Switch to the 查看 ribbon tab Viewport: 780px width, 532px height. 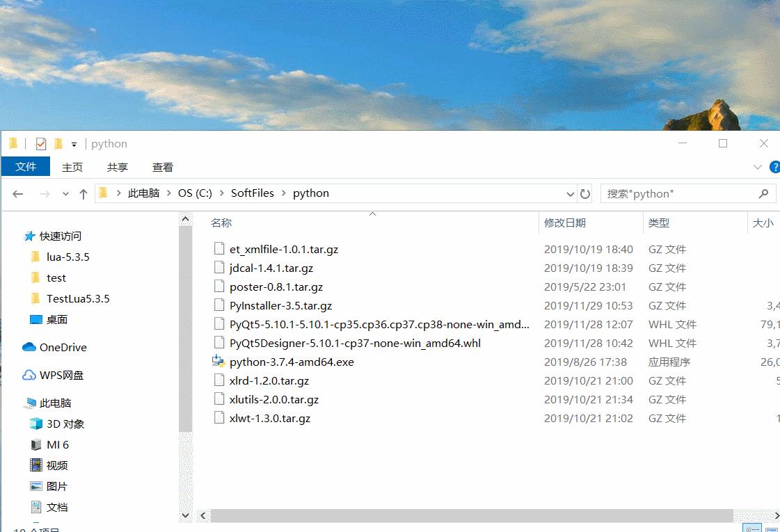tap(163, 167)
